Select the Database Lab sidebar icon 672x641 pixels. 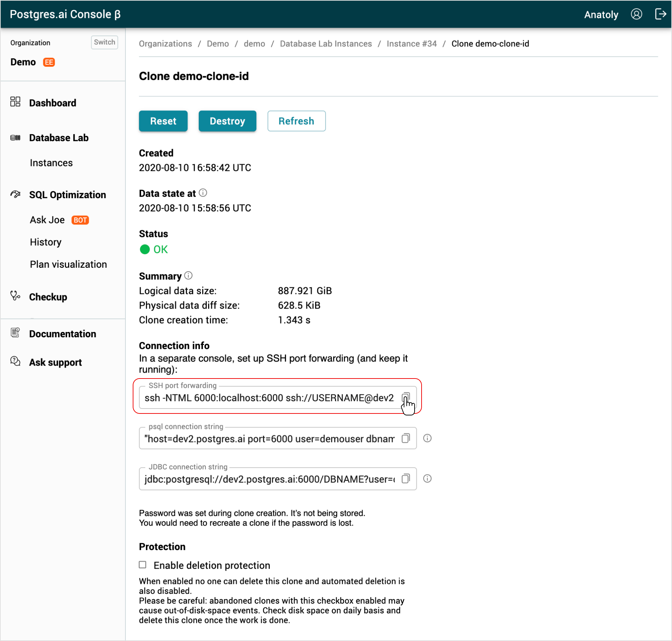15,138
